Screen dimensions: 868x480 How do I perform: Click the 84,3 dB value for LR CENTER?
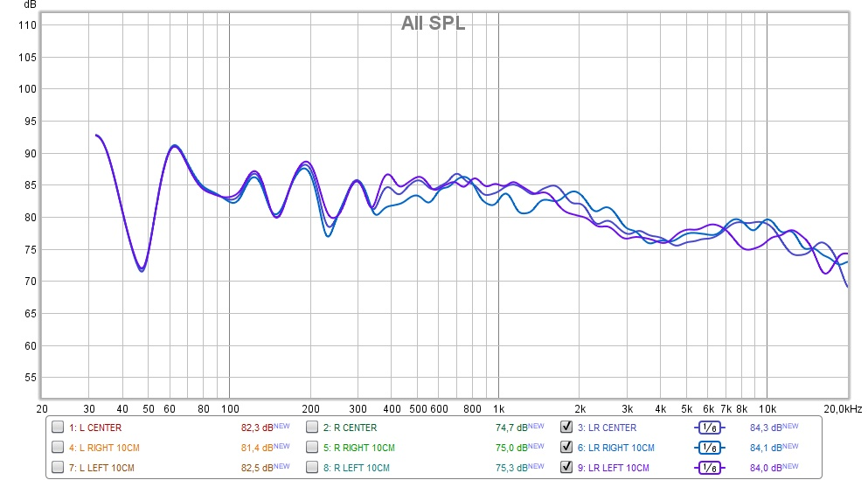click(774, 428)
